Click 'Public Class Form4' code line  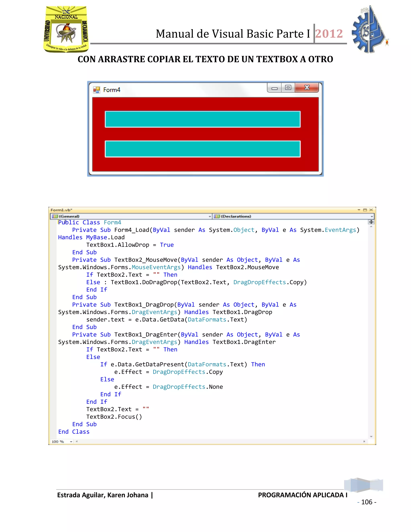(89, 222)
